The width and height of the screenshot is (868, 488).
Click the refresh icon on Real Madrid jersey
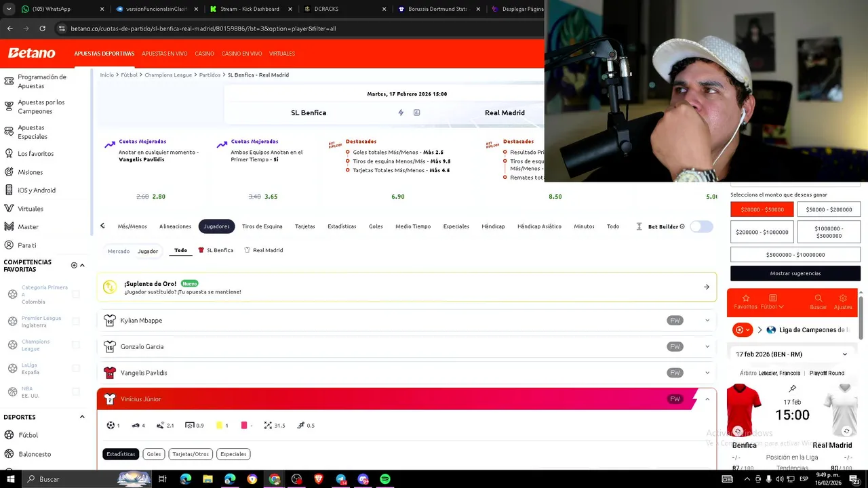(846, 431)
